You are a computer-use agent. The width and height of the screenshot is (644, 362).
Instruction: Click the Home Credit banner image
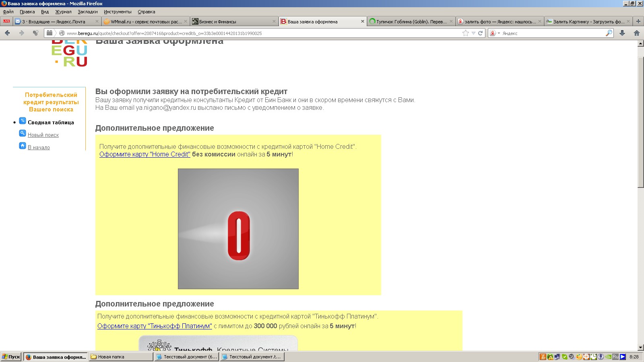[238, 228]
